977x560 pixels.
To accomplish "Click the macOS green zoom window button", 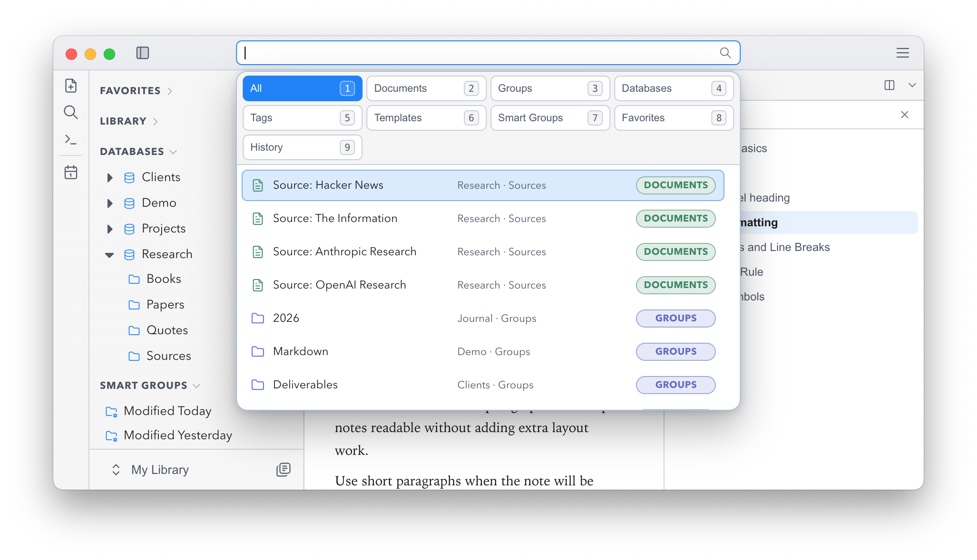I will click(x=109, y=54).
